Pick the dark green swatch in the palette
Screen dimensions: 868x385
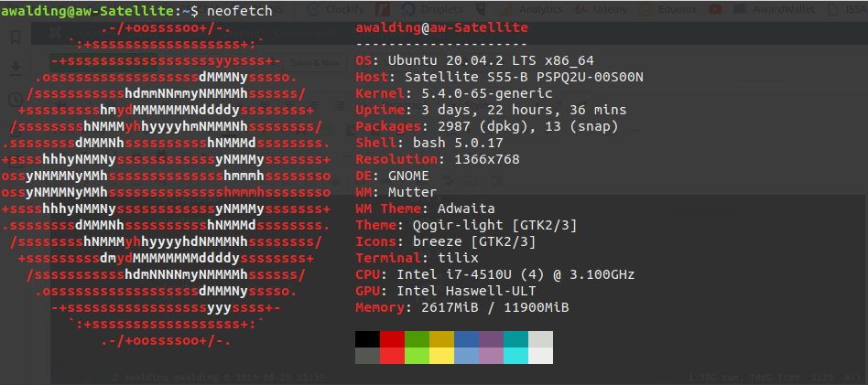pos(418,339)
